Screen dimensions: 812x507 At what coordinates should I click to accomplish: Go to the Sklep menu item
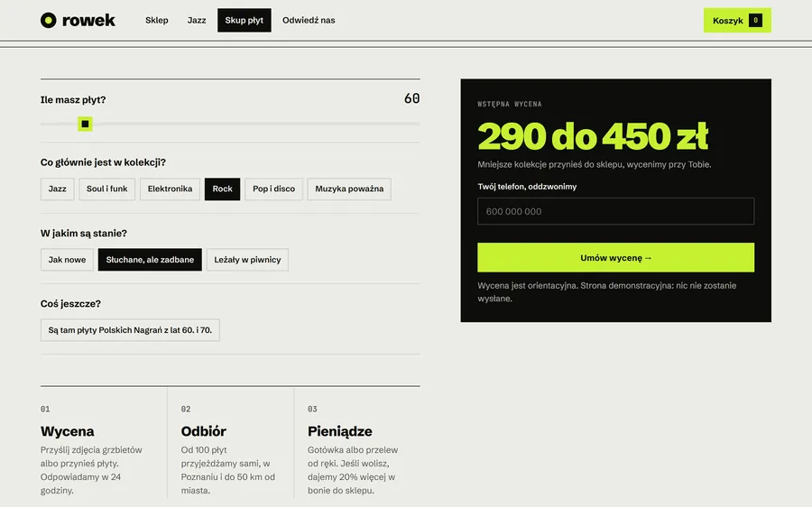click(x=156, y=20)
